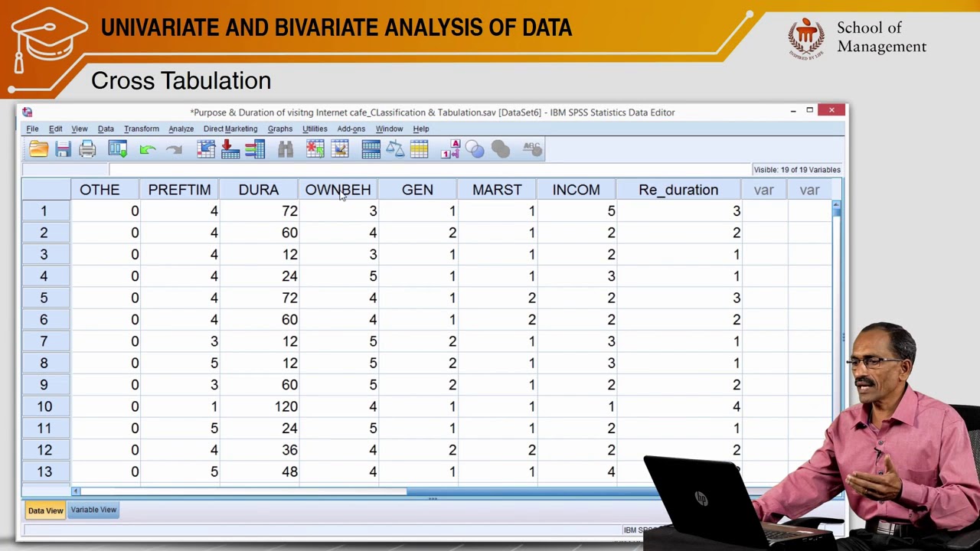This screenshot has height=551, width=980.
Task: Select the DURA column header
Action: click(259, 190)
